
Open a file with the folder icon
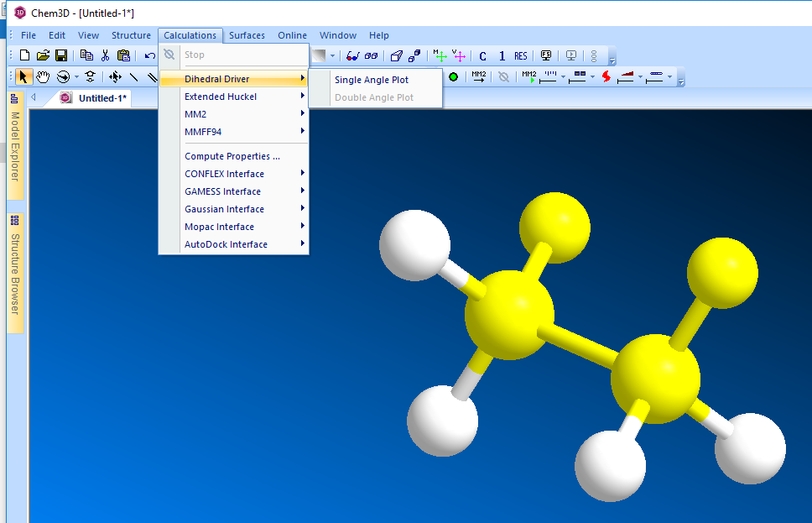tap(43, 56)
